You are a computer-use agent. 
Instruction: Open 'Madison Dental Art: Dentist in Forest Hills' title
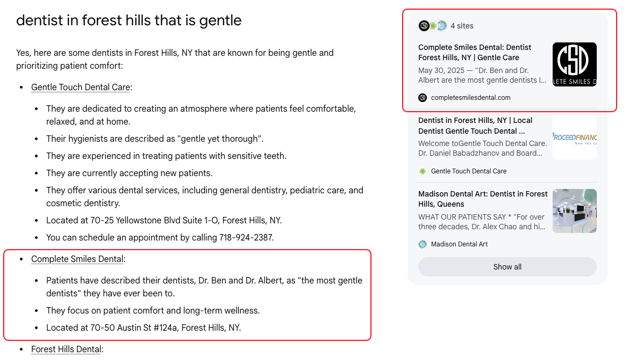tap(483, 199)
